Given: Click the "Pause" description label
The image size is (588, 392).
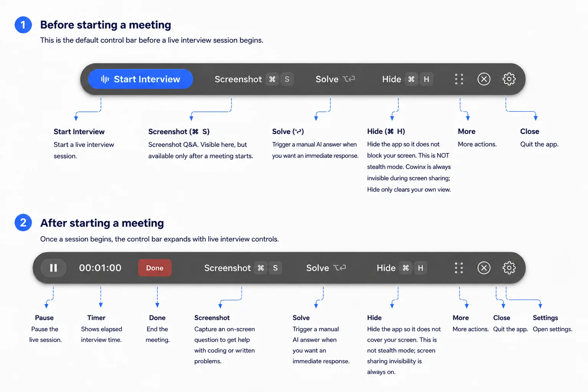Looking at the screenshot, I should (x=44, y=318).
